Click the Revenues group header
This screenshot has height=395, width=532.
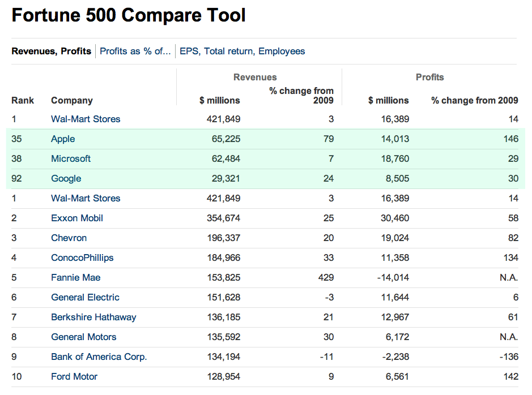click(x=255, y=77)
